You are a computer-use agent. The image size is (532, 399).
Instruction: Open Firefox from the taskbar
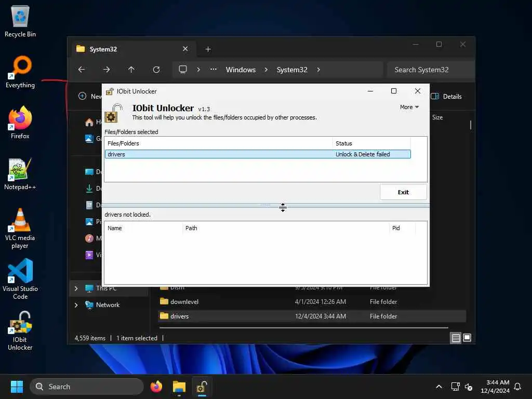coord(156,387)
